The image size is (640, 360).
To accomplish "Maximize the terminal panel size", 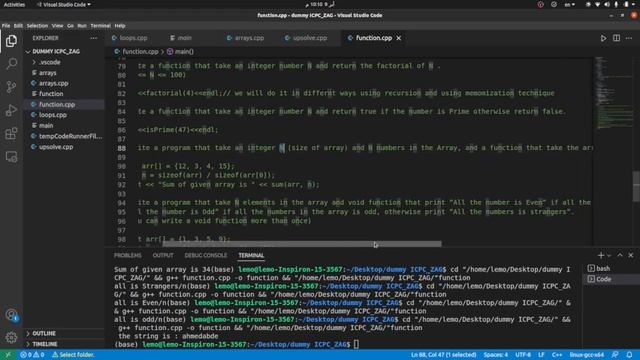I will (x=620, y=255).
